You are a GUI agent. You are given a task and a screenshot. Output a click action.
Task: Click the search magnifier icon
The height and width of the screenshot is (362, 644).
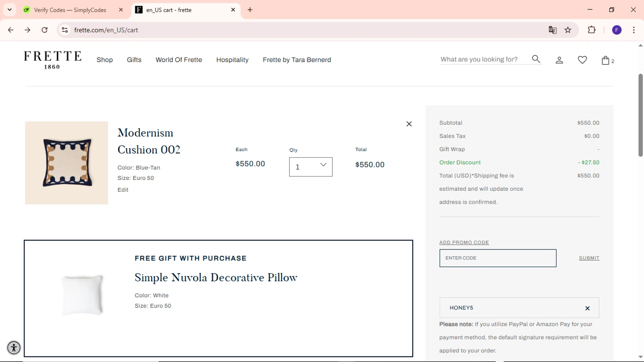point(536,59)
